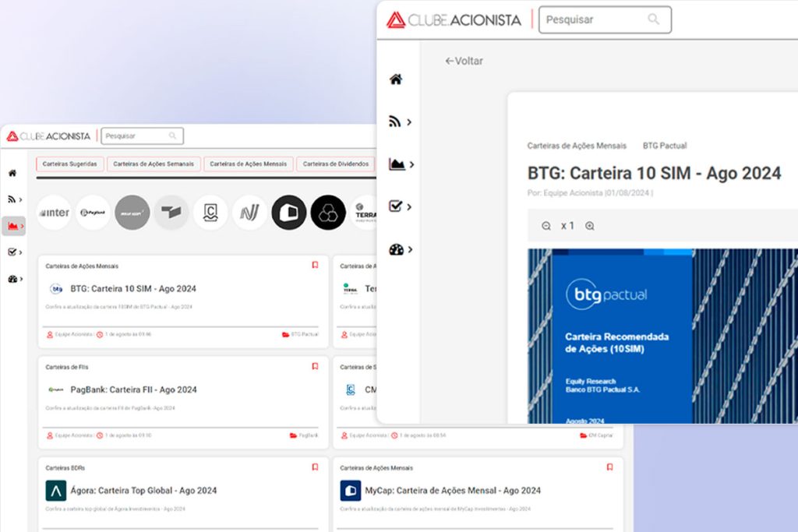Viewport: 798px width, 532px height.
Task: Zoom out the BTG document with the minus magnifier
Action: point(546,226)
